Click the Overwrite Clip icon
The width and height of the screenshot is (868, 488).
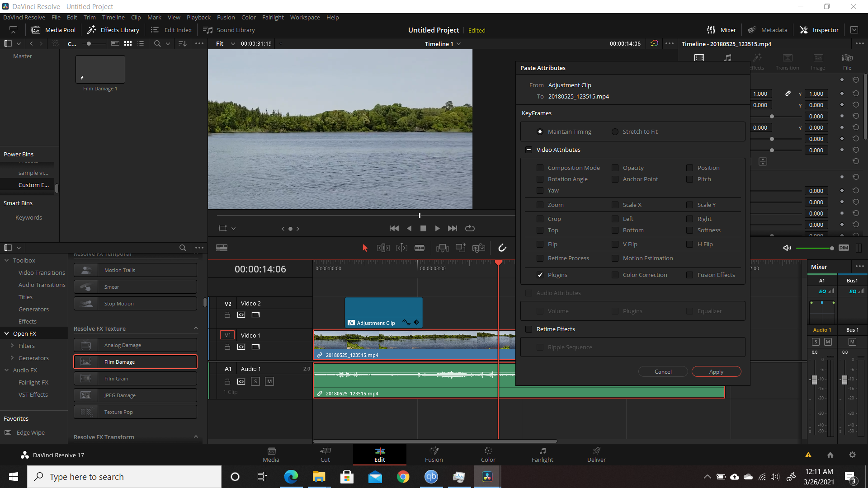click(x=461, y=248)
